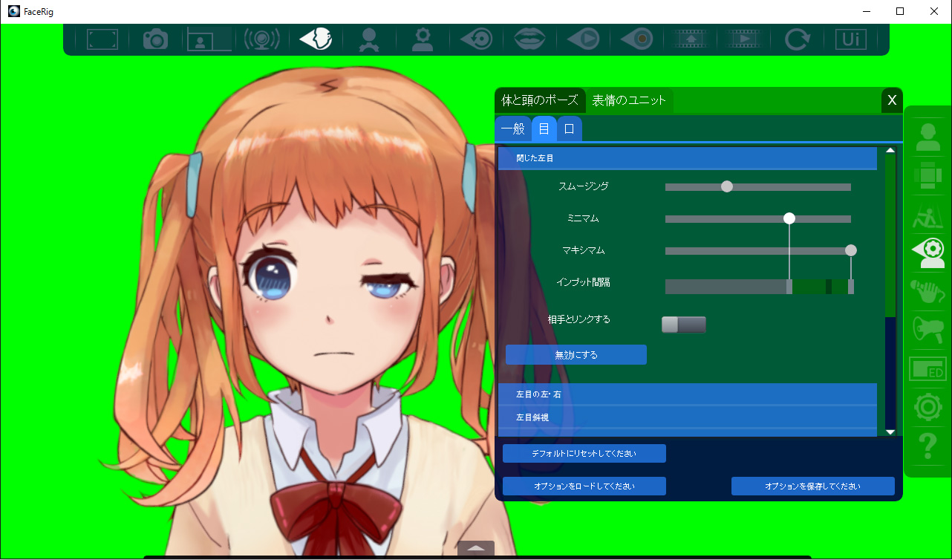Open the question mark help icon
Viewport: 952px width, 560px height.
(927, 446)
